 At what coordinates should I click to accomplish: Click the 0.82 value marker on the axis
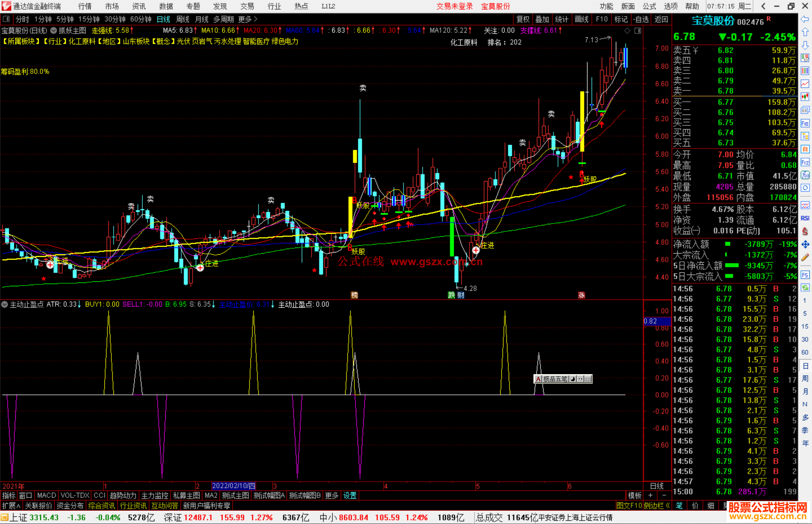657,321
